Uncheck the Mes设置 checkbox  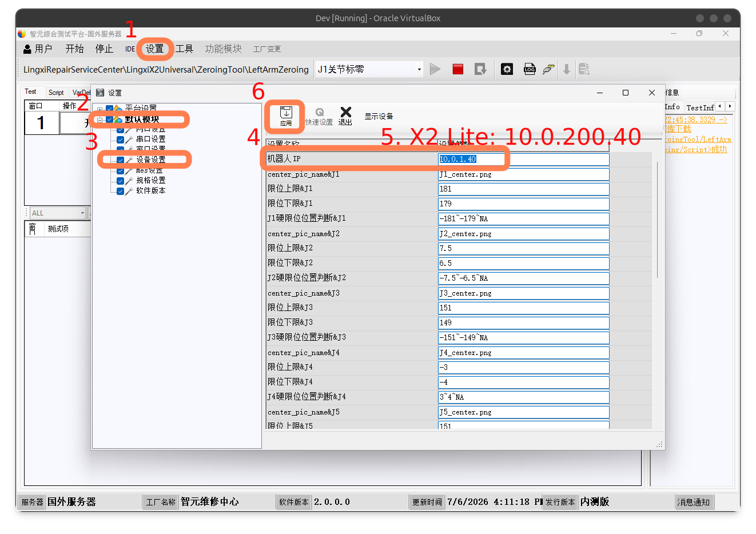[120, 170]
